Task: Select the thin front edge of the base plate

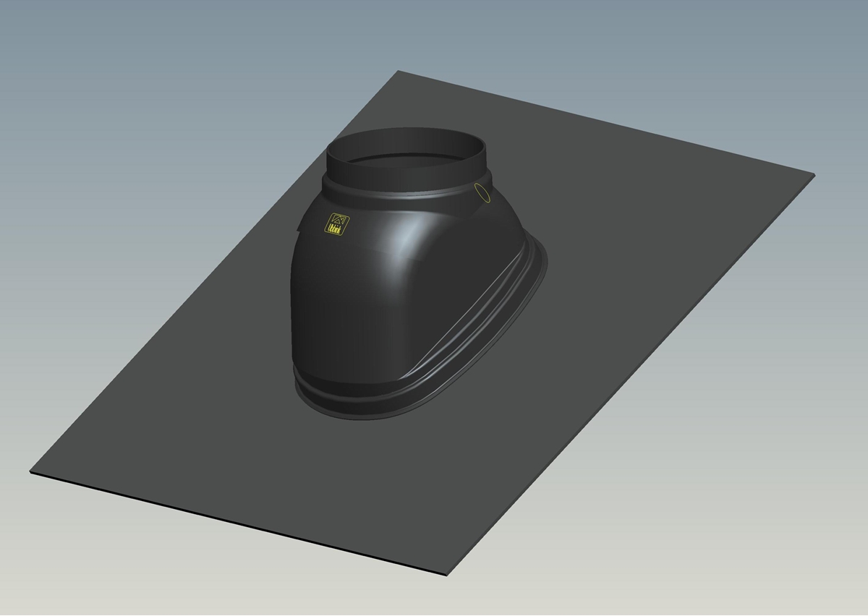Action: click(239, 524)
